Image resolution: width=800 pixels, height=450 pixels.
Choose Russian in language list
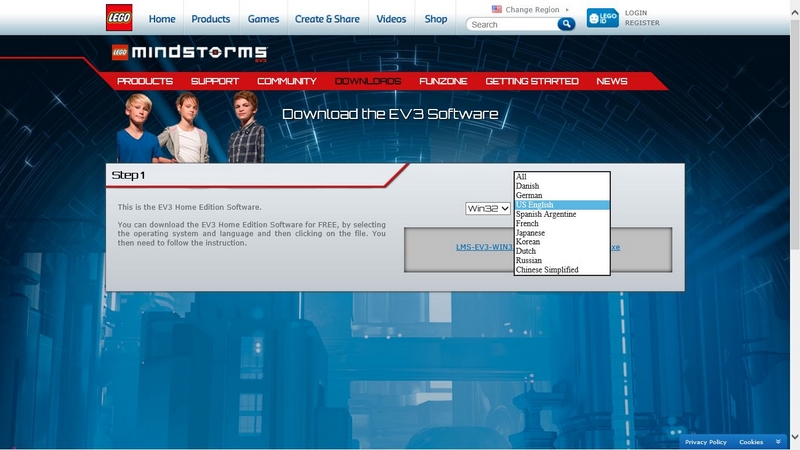pos(562,260)
